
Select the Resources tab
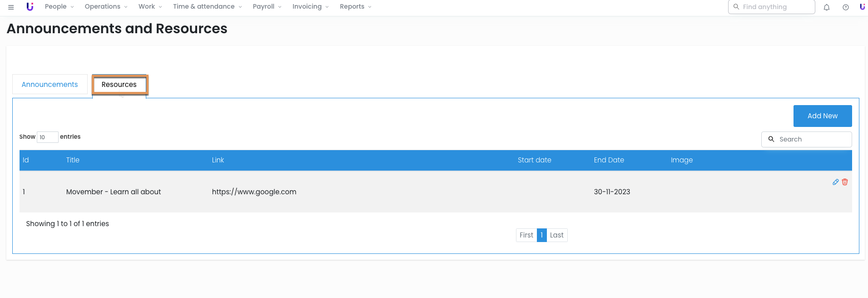[x=119, y=85]
